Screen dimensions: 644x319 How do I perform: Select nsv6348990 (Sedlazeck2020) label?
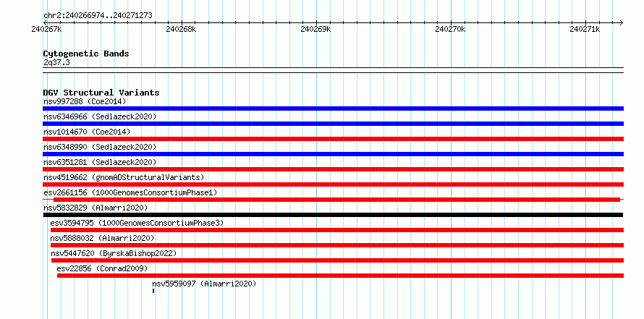(100, 147)
